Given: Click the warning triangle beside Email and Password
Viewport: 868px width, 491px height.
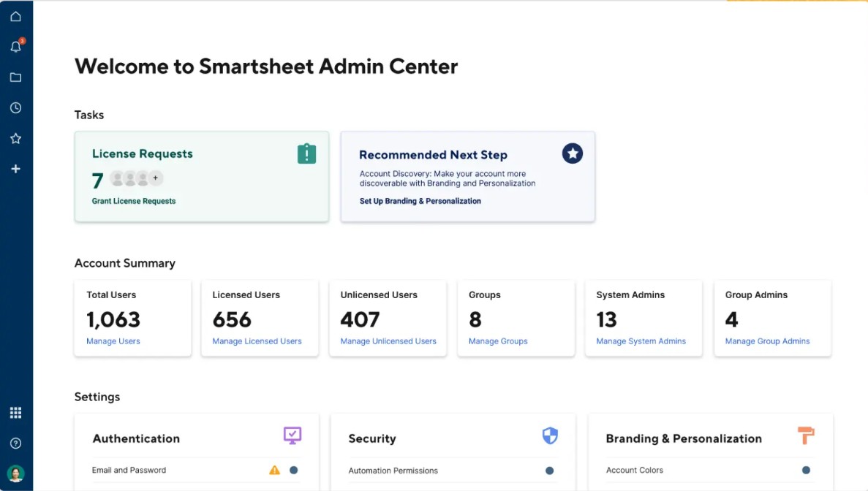Looking at the screenshot, I should coord(274,471).
